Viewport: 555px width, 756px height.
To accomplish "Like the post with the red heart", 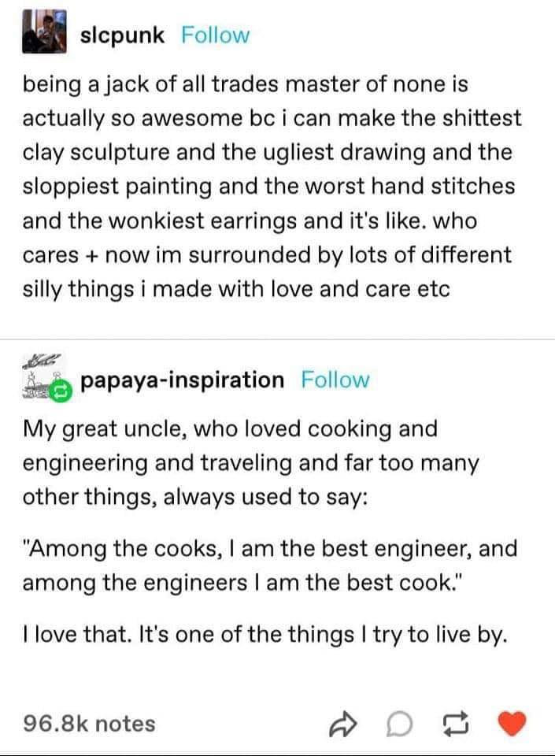I will click(x=512, y=723).
